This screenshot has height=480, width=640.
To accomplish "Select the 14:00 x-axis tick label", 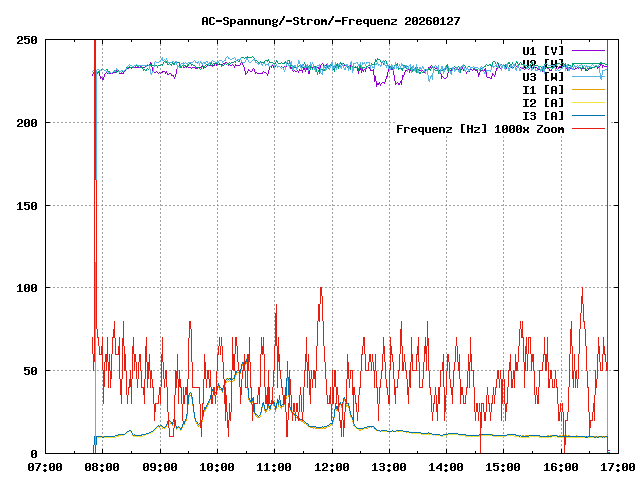I will pos(445,467).
